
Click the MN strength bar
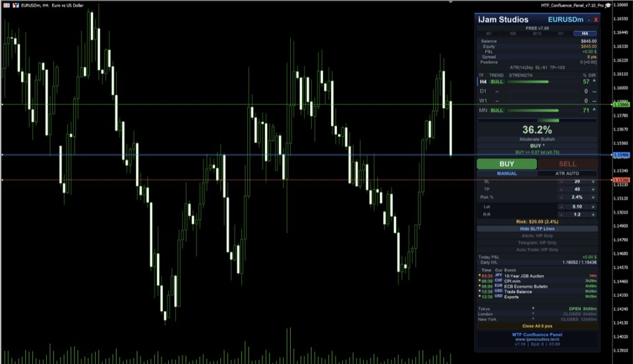coord(533,111)
